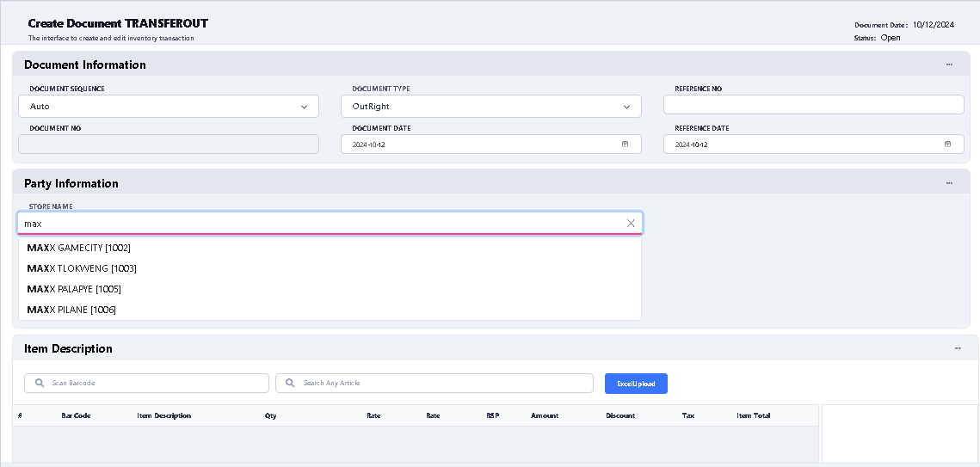Viewport: 980px width, 467px height.
Task: Choose MAXX PALAPYE [1005] store
Action: (74, 289)
